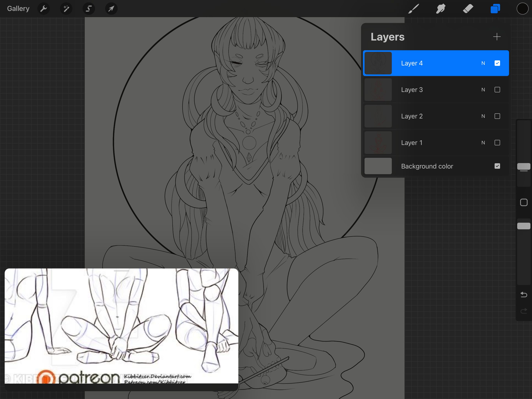Click the brush size slider handle
Image resolution: width=532 pixels, height=399 pixels.
(x=524, y=167)
